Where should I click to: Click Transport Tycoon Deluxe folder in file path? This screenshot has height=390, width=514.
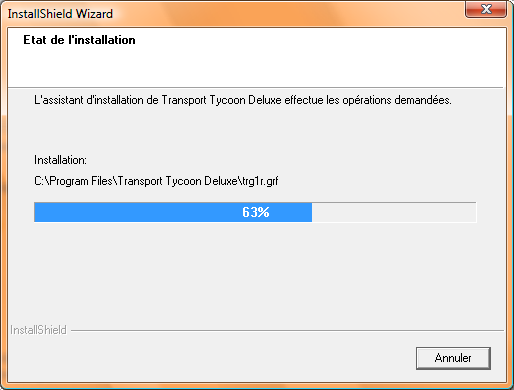pos(177,181)
